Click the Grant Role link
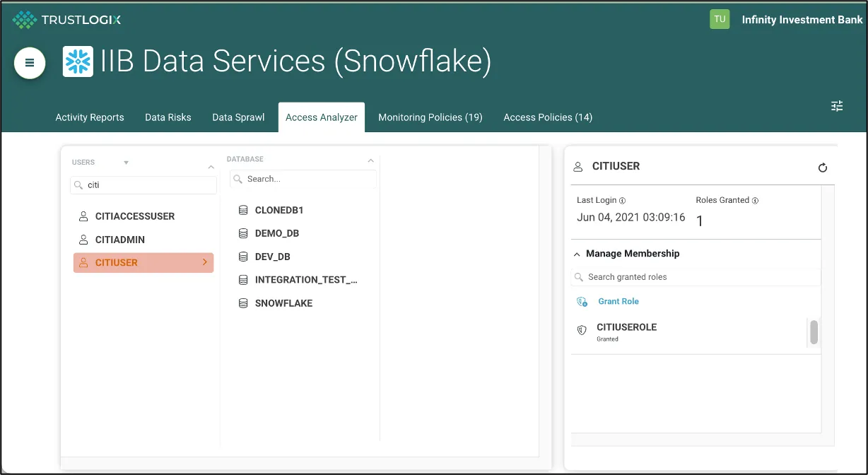 tap(618, 301)
